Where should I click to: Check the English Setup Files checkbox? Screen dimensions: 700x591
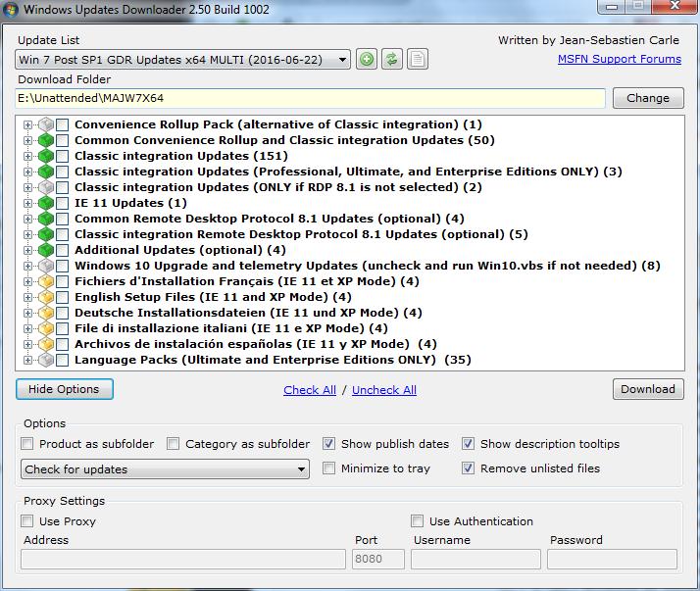point(62,297)
